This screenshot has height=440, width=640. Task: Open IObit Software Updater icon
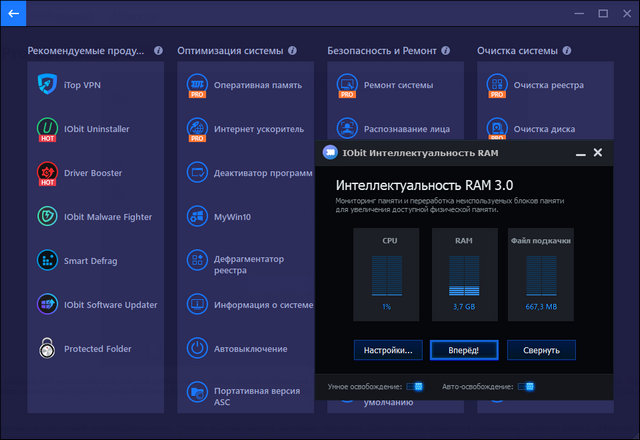[x=47, y=305]
